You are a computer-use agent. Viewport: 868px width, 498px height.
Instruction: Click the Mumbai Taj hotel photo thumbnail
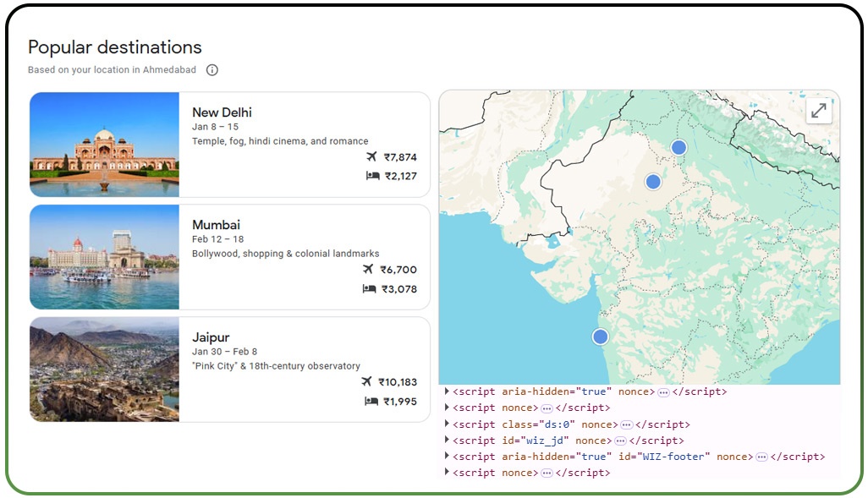pos(103,256)
